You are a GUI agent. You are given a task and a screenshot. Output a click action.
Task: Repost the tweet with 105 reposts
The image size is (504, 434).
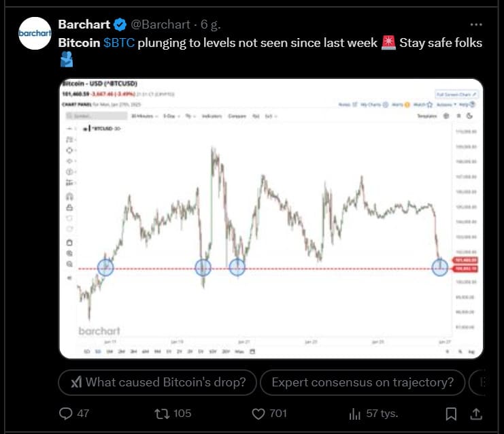coord(162,414)
